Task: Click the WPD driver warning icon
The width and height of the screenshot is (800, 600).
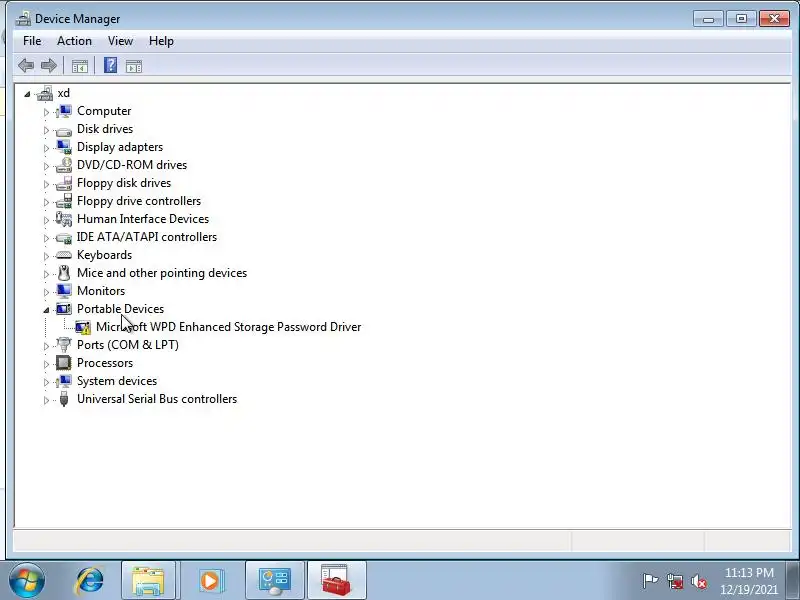Action: tap(83, 327)
